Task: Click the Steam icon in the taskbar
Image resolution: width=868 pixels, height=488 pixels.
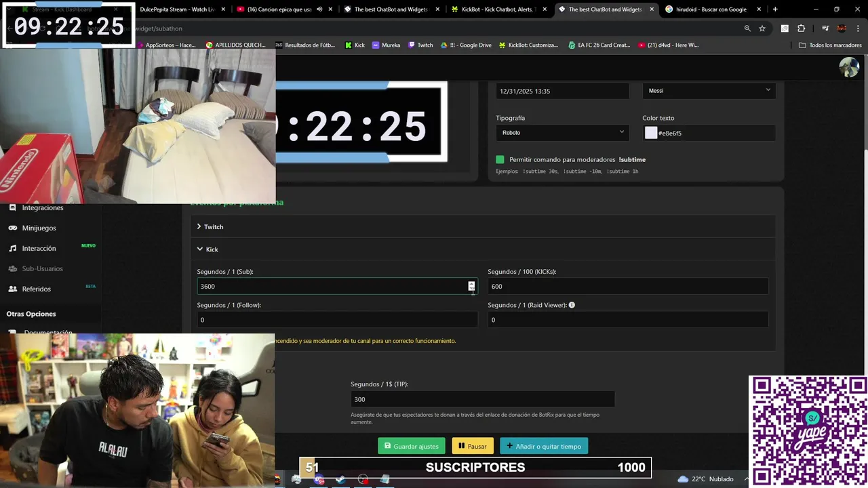Action: point(340,479)
